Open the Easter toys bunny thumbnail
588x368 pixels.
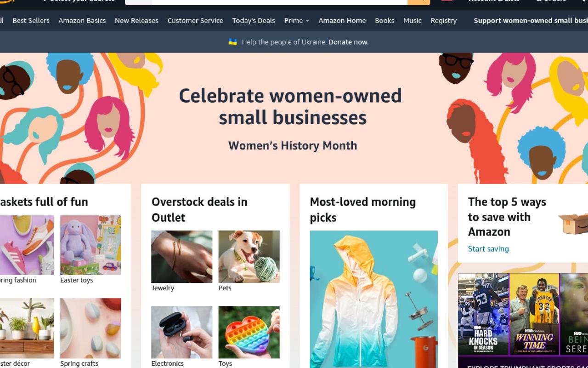coord(90,245)
